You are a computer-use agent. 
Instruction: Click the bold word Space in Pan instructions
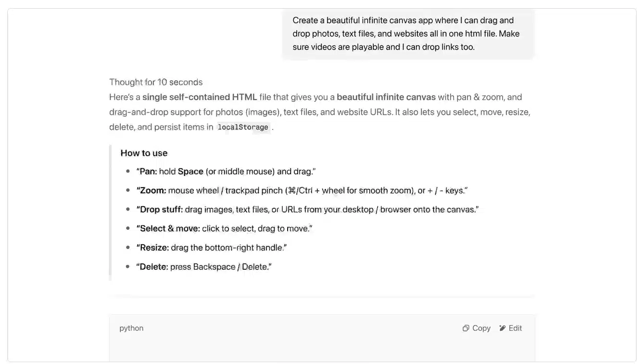point(190,172)
